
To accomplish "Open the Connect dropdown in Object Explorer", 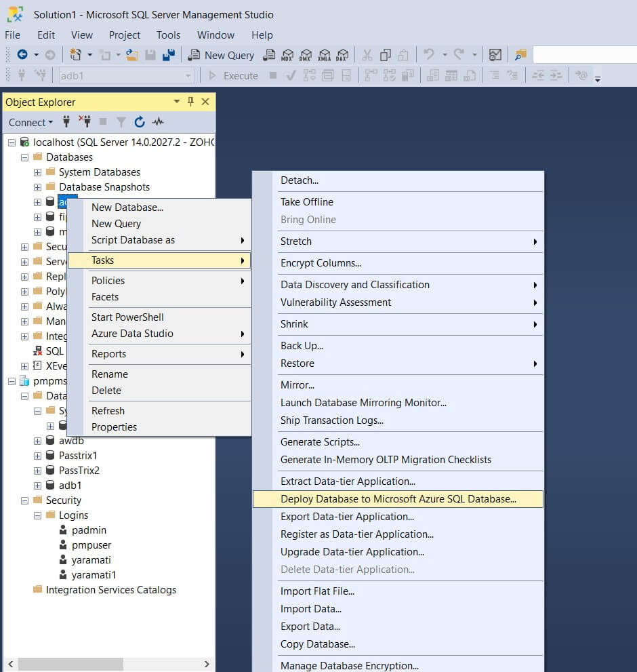I will (x=30, y=122).
